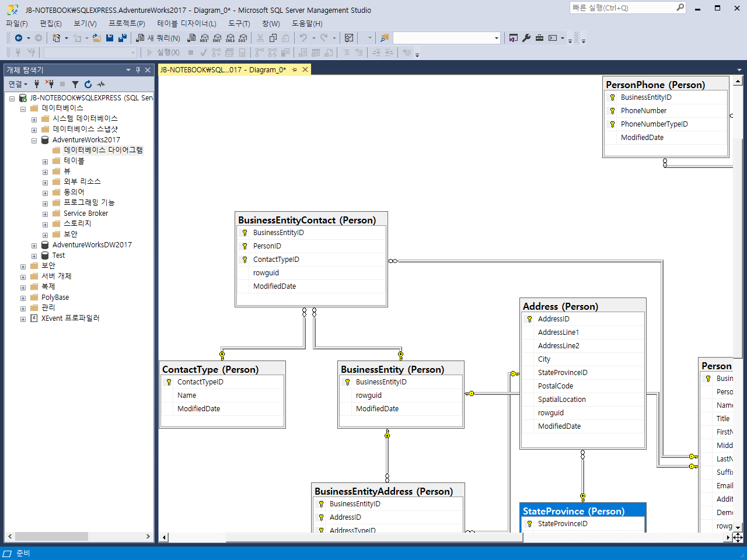Click the Quick Launch search field

(x=623, y=8)
